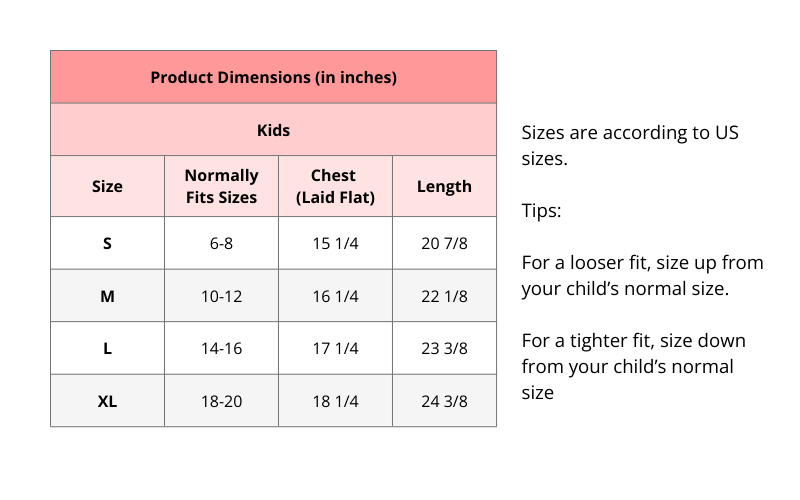Click the S size row label
Screen dimensions: 800x500
[x=107, y=243]
